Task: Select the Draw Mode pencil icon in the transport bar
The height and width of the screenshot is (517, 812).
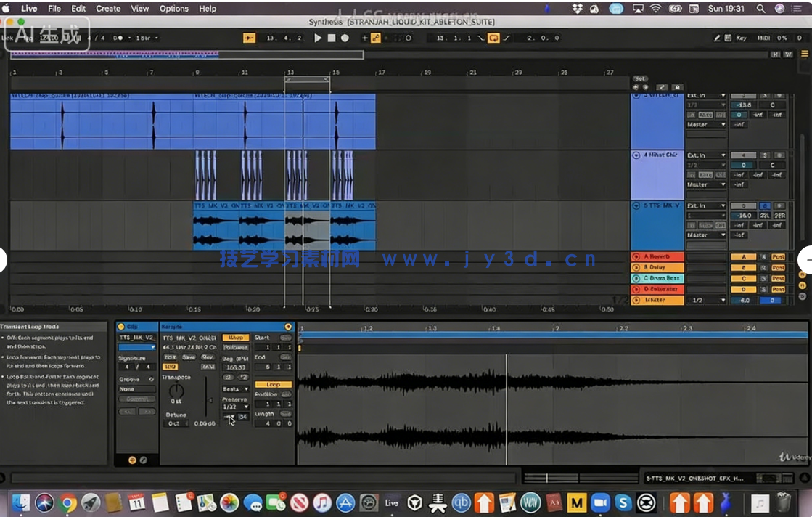Action: [718, 38]
